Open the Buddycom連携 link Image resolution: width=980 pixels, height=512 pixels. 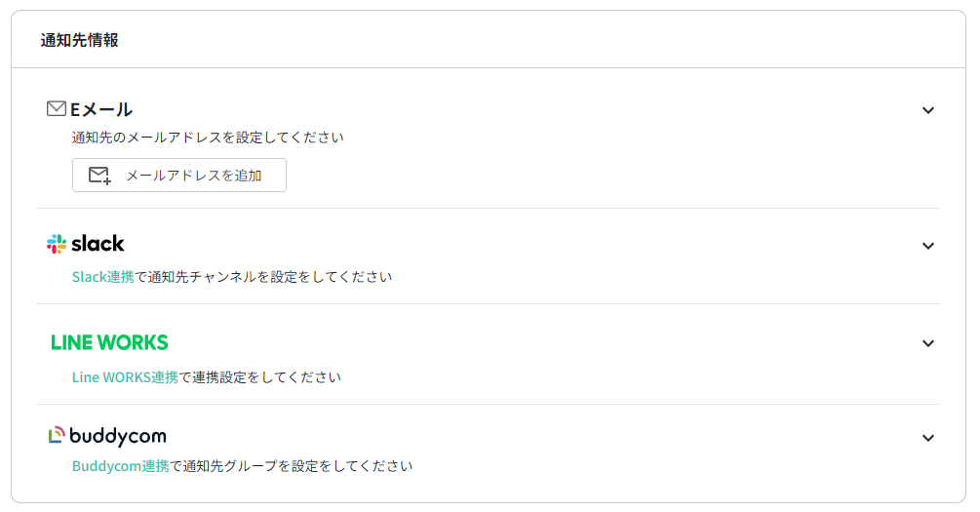click(x=121, y=466)
